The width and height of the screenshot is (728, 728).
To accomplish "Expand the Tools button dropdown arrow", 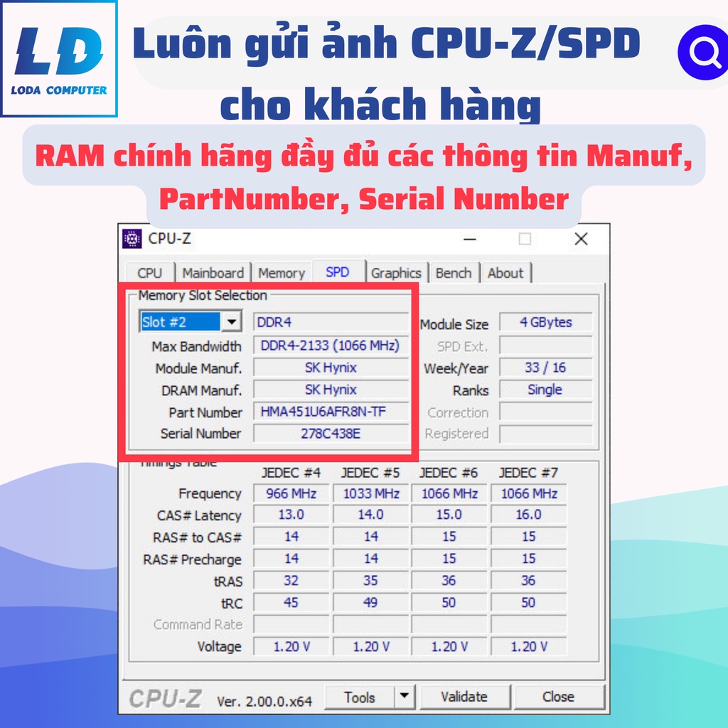I will 404,697.
